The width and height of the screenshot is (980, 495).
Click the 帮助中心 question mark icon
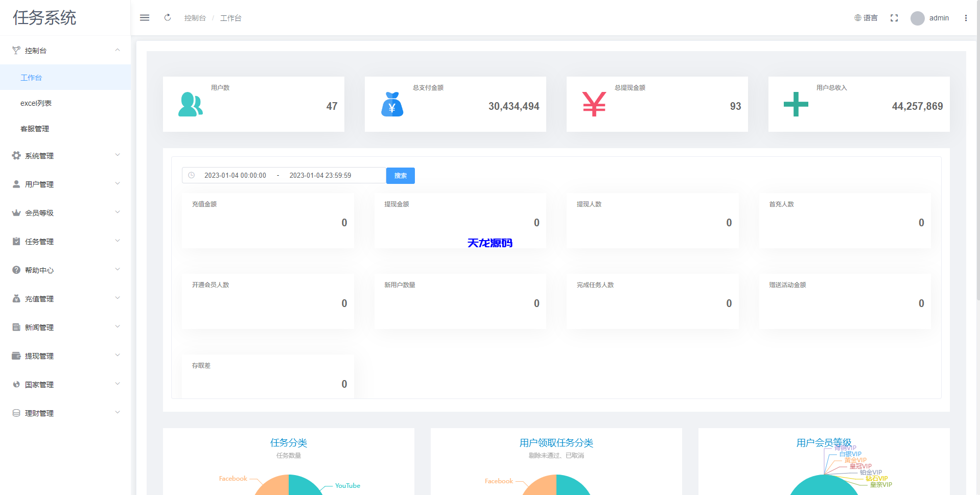pos(16,270)
